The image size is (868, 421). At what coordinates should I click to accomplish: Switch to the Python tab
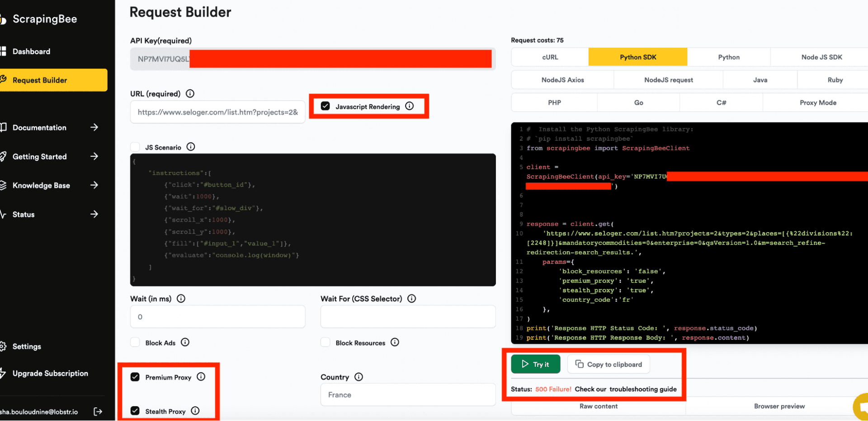click(729, 57)
